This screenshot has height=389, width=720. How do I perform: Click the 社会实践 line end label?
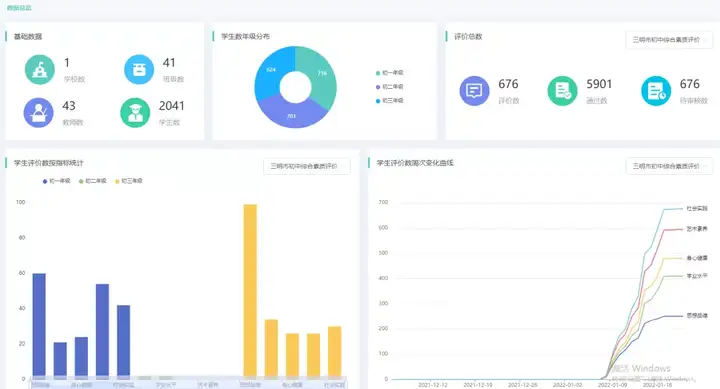[697, 209]
